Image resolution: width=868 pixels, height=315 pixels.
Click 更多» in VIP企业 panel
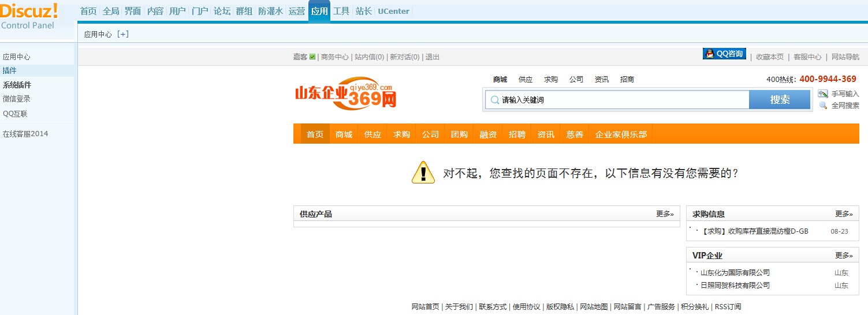tap(844, 256)
